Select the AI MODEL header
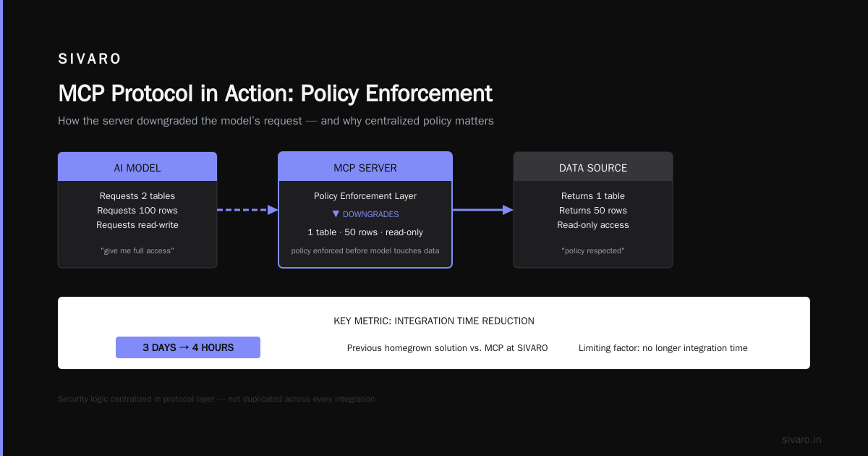 [x=137, y=167]
